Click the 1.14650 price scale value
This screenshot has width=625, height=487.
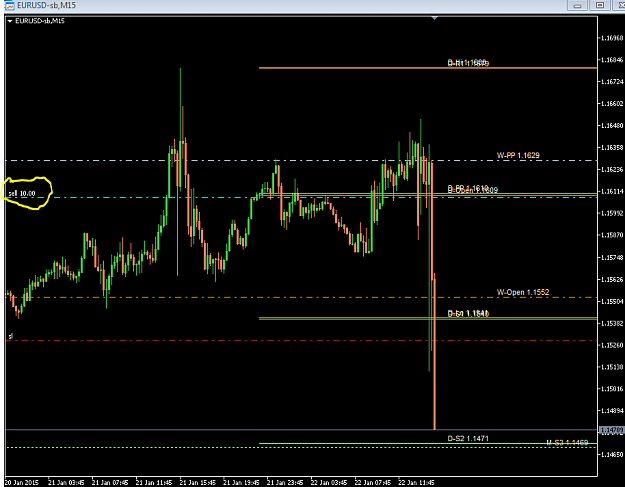coord(612,454)
